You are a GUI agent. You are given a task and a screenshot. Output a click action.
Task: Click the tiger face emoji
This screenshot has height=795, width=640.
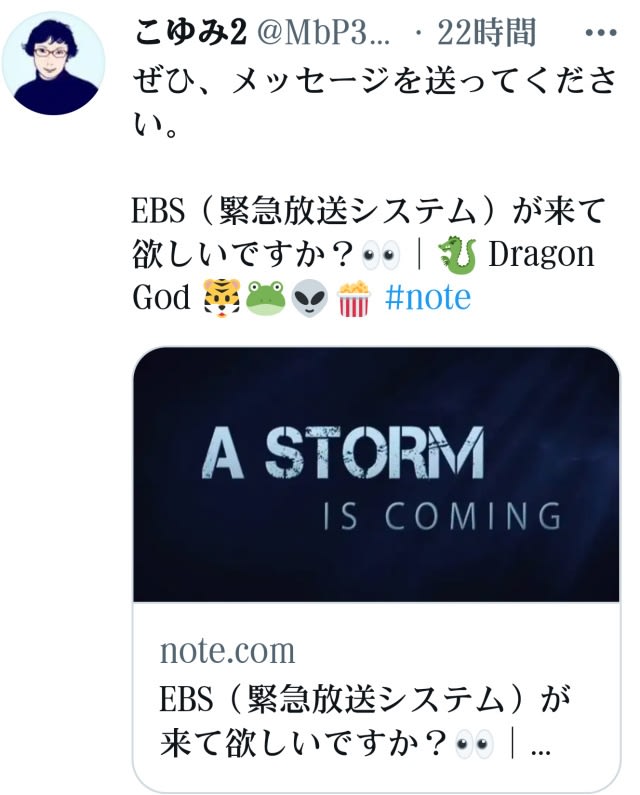point(221,298)
